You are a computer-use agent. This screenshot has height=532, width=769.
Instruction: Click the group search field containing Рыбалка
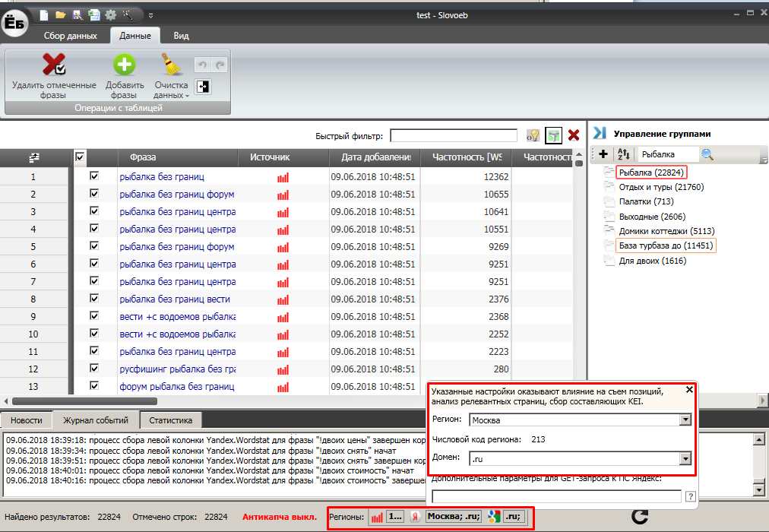(668, 154)
